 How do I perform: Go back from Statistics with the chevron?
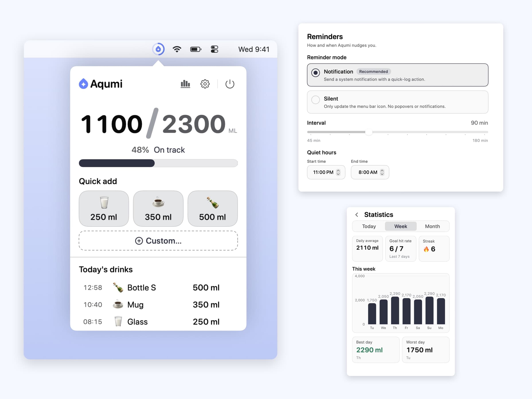pyautogui.click(x=357, y=215)
